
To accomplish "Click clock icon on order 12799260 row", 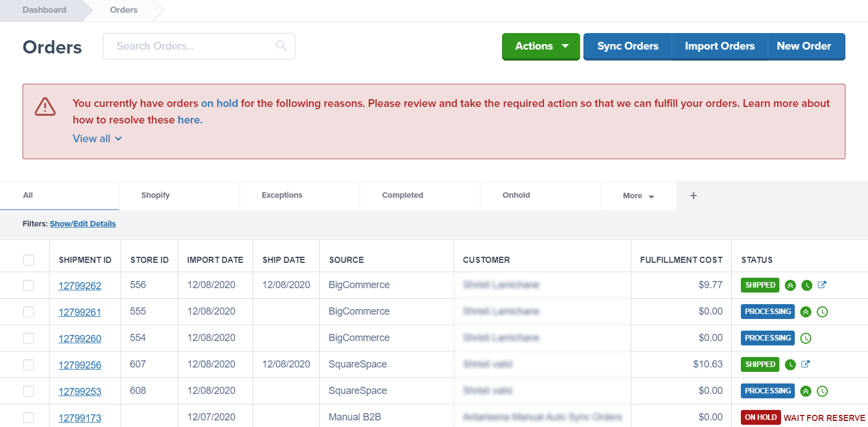I will [806, 338].
